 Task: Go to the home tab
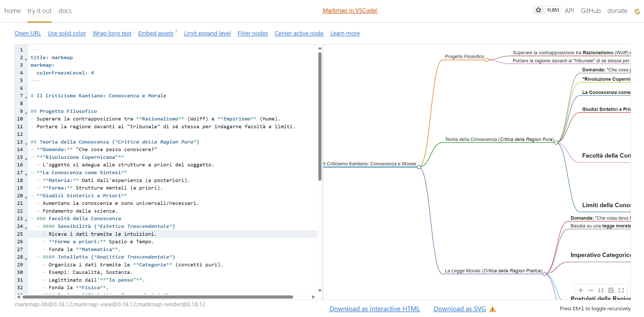(12, 11)
